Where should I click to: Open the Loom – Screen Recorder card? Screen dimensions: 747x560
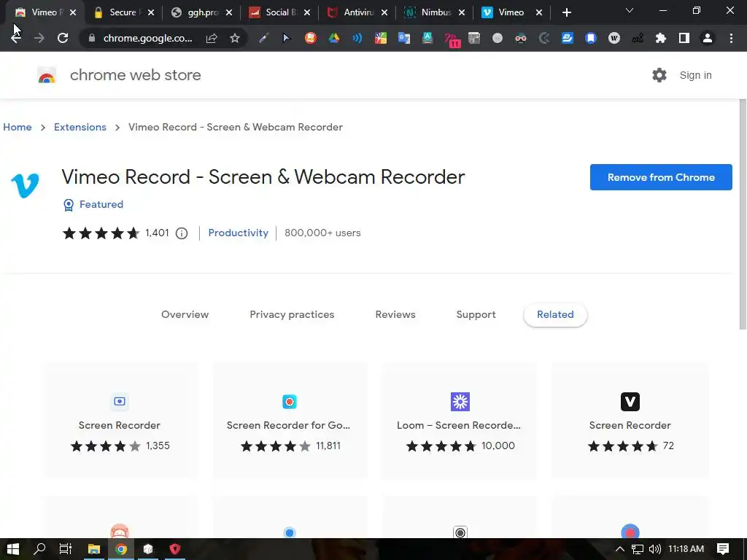(460, 420)
